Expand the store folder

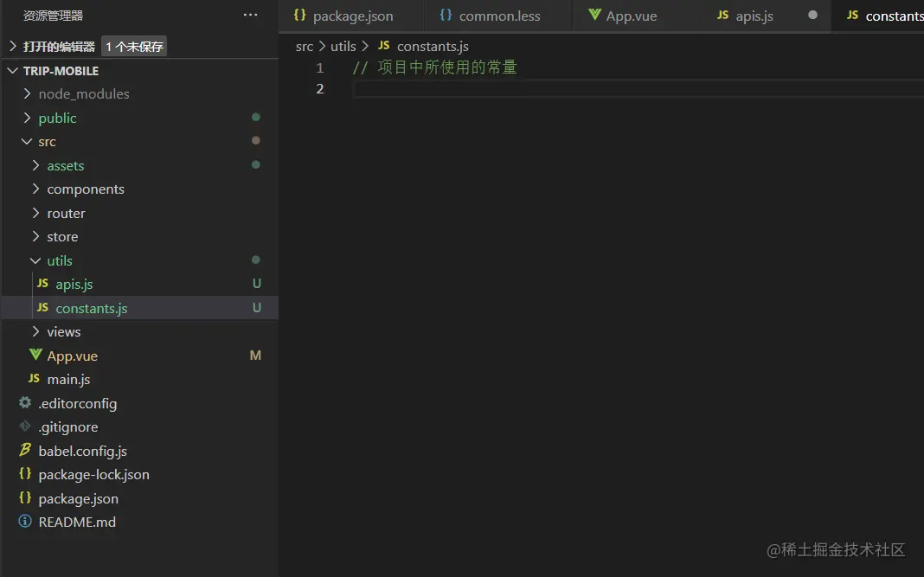(36, 236)
